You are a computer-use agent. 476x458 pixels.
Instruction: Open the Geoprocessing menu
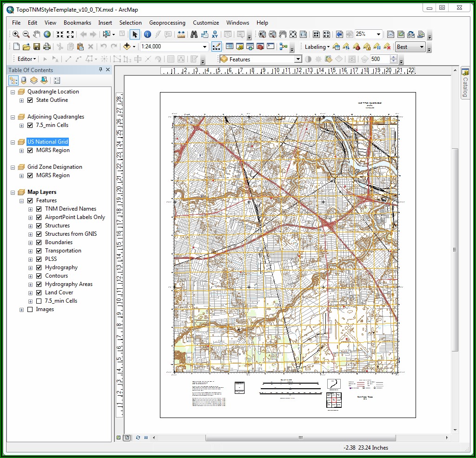[x=167, y=23]
